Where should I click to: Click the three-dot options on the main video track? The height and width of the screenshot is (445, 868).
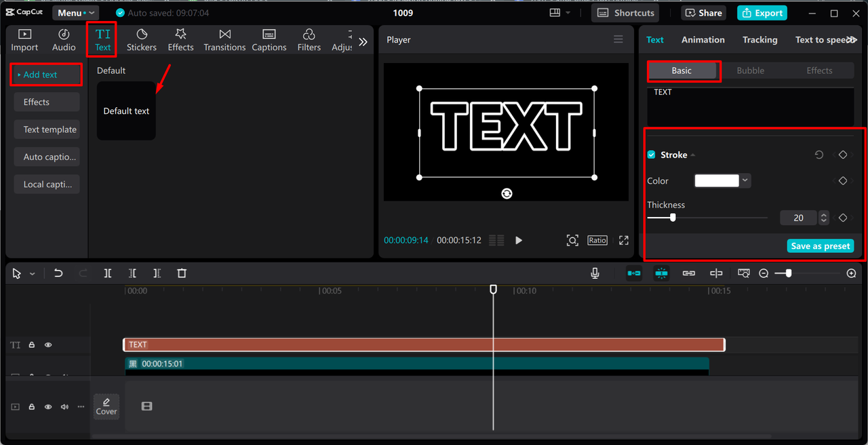point(81,407)
